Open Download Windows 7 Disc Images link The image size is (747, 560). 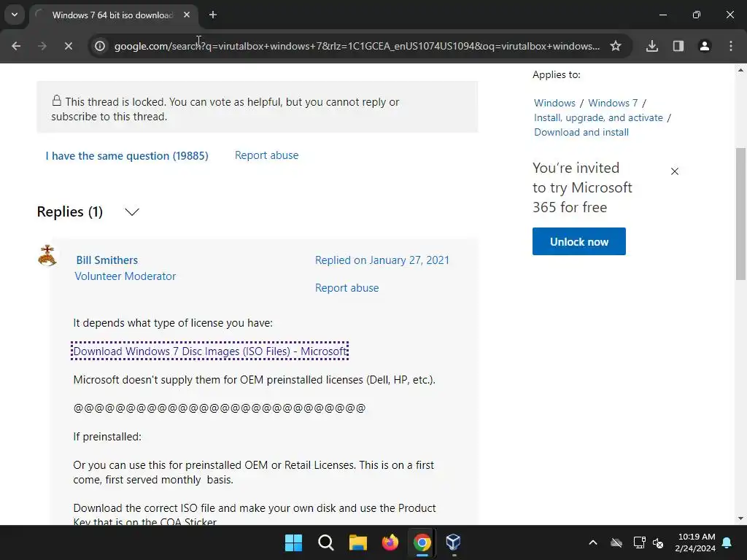point(209,351)
